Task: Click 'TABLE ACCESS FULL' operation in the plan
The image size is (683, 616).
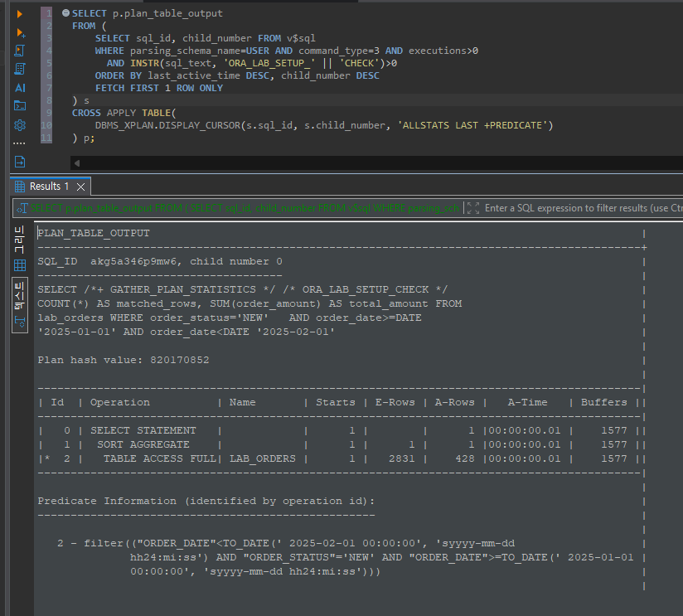Action: [159, 458]
